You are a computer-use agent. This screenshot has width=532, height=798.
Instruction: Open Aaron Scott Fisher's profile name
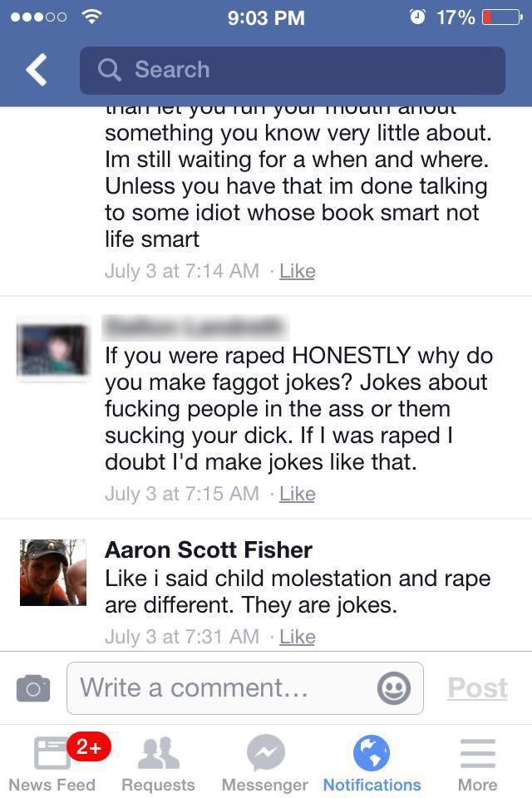click(209, 550)
